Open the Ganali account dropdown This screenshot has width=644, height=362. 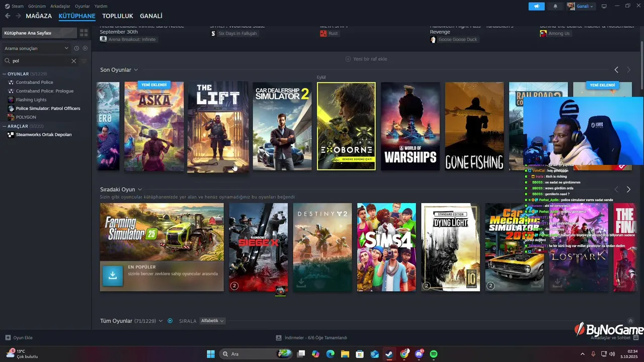click(x=581, y=6)
